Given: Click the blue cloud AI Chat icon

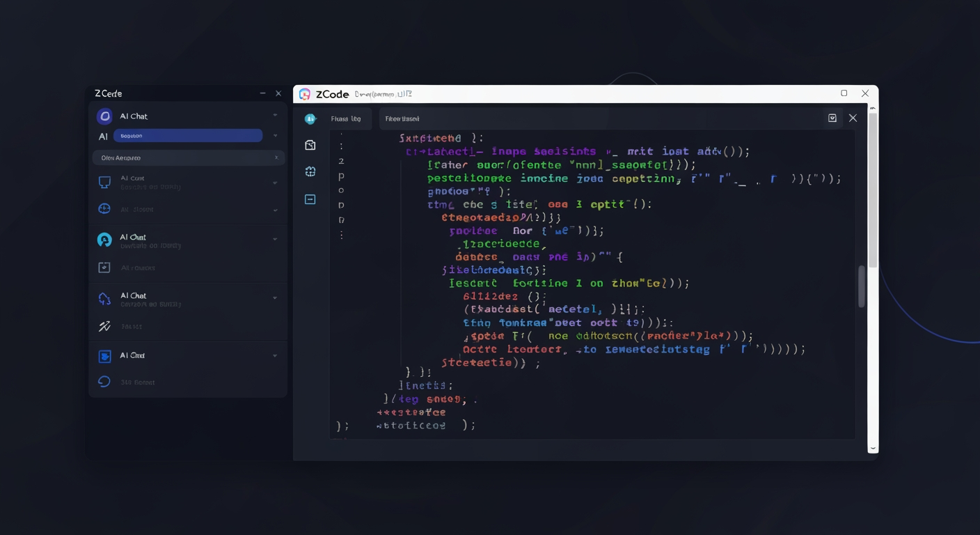Looking at the screenshot, I should click(104, 299).
